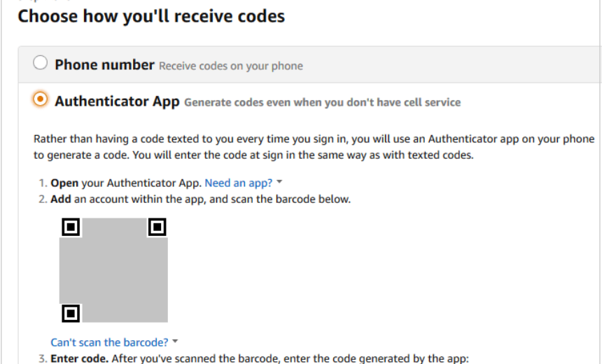Click the "Receive codes on your phone" description

tap(231, 66)
